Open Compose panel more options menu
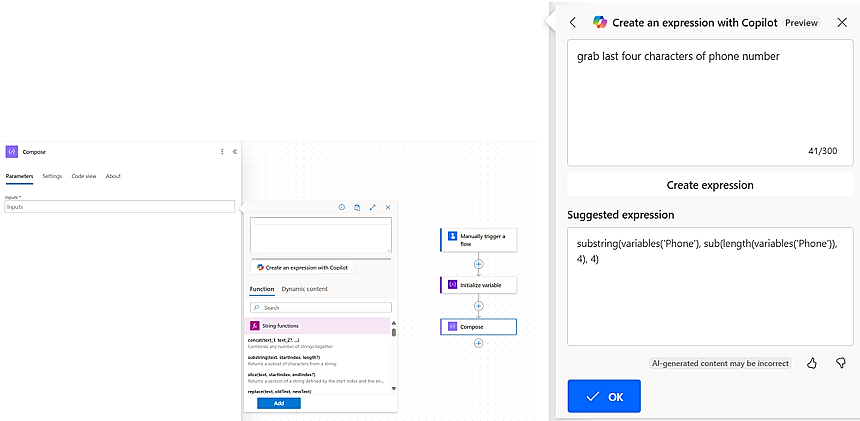 [222, 152]
